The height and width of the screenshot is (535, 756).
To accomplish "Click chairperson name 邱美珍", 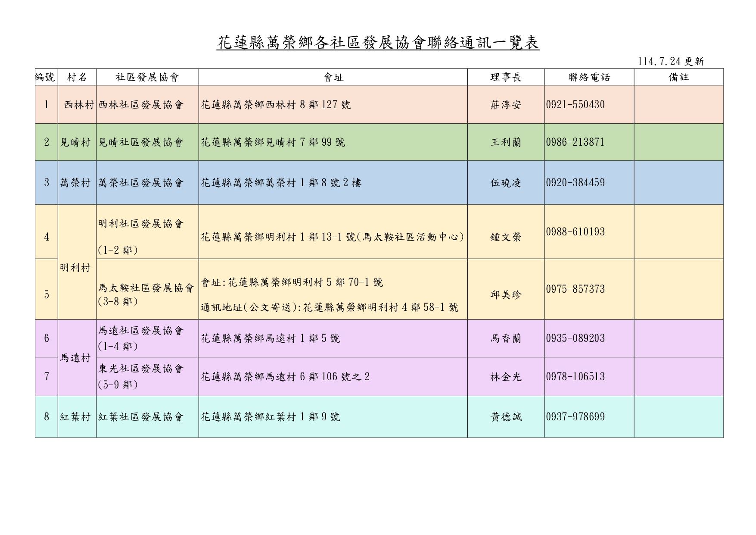I will tap(506, 294).
